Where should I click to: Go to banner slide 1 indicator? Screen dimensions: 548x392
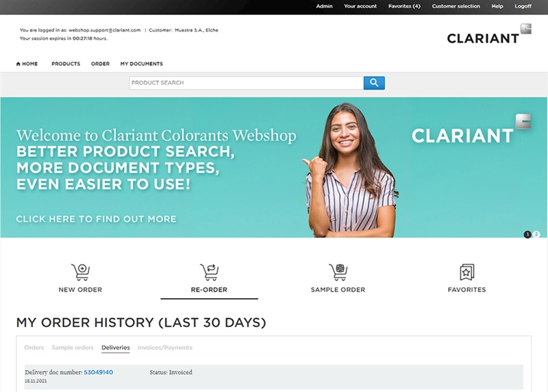point(527,234)
